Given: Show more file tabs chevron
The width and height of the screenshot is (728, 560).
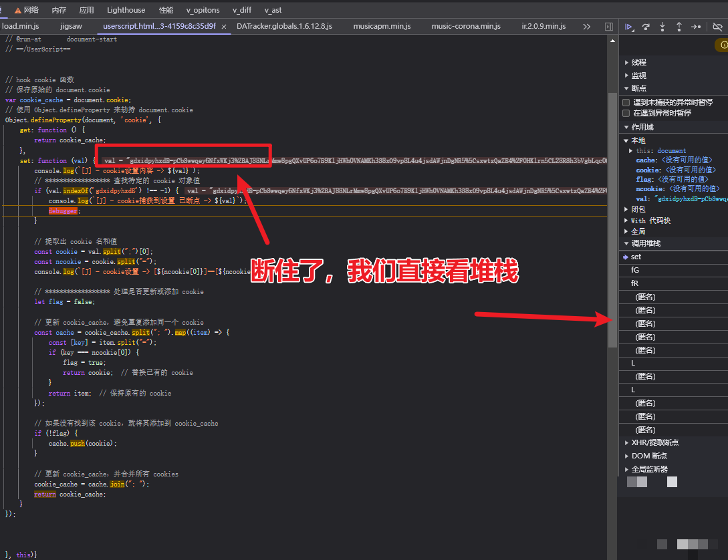Looking at the screenshot, I should pyautogui.click(x=587, y=27).
